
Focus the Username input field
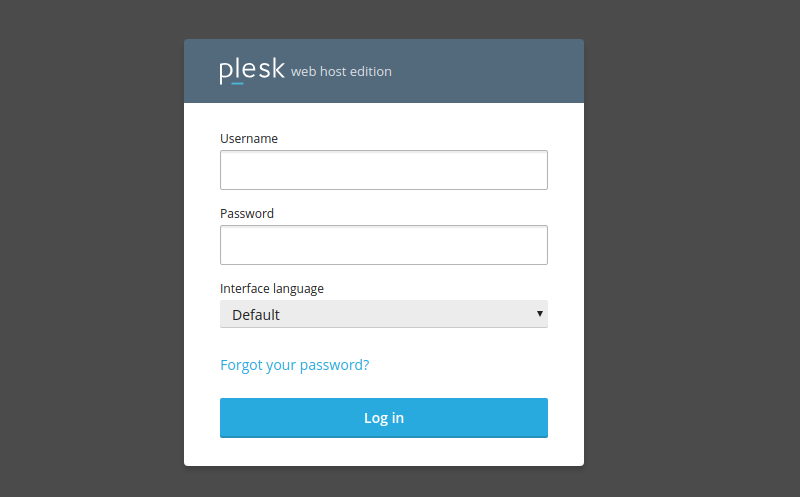pyautogui.click(x=383, y=170)
